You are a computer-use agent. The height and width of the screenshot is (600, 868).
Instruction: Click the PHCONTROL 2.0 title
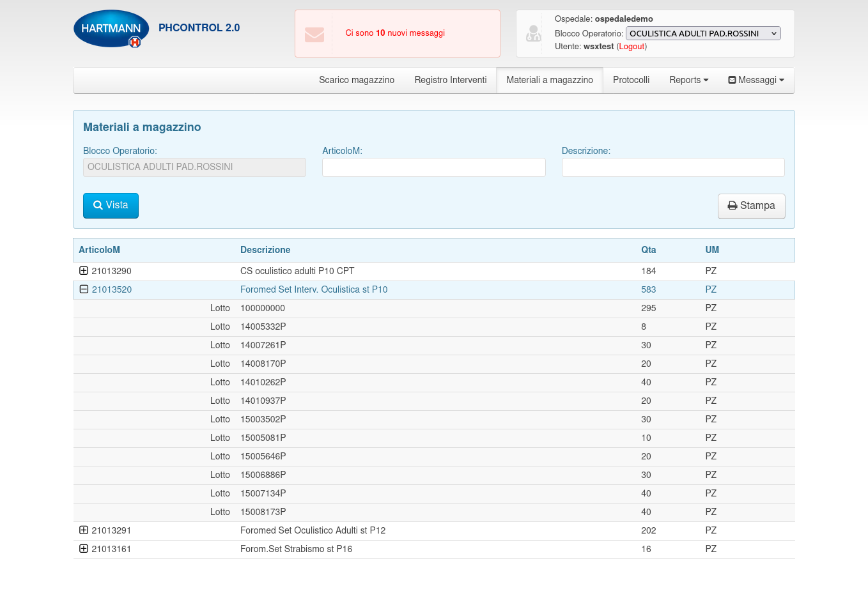(199, 28)
